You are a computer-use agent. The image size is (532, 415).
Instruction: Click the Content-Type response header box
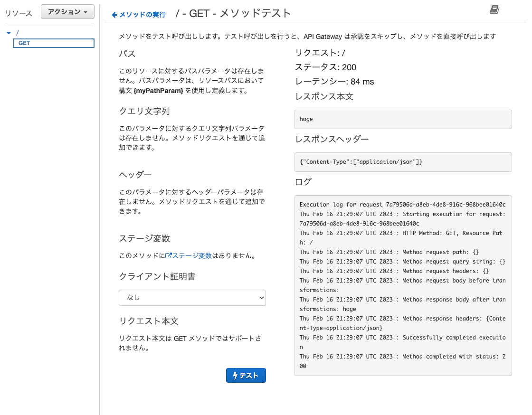403,162
